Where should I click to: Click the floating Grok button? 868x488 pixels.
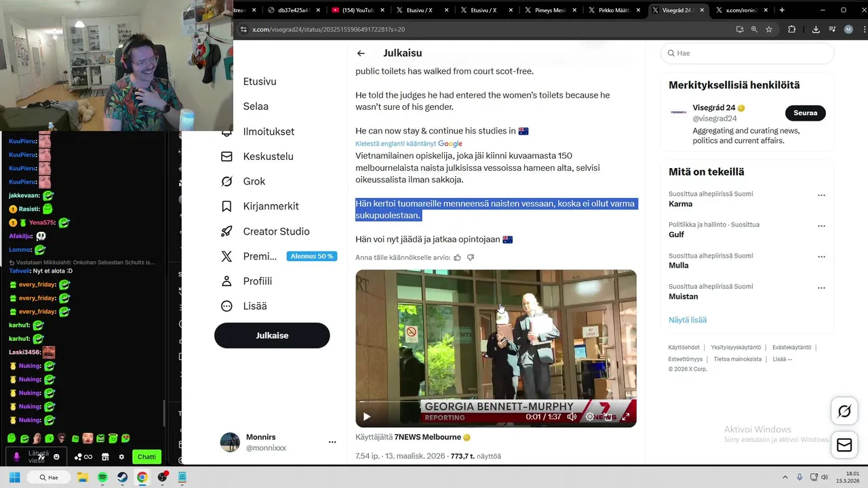(x=844, y=411)
